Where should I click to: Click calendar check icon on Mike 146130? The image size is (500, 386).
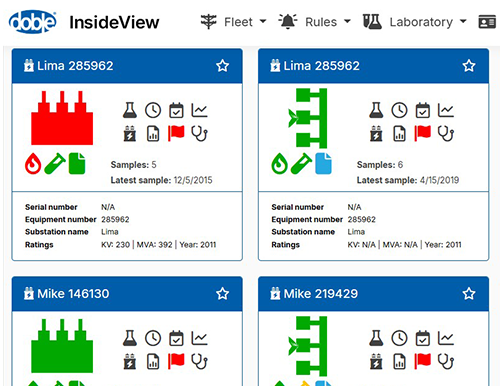coord(176,338)
